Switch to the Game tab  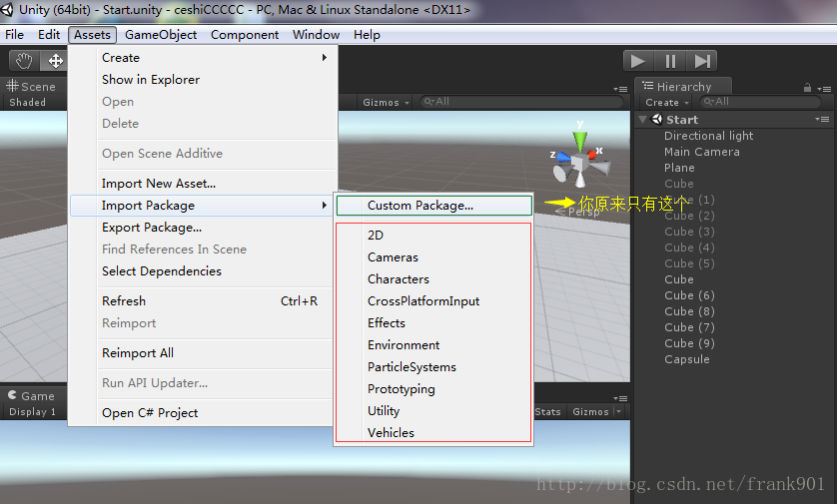coord(32,396)
